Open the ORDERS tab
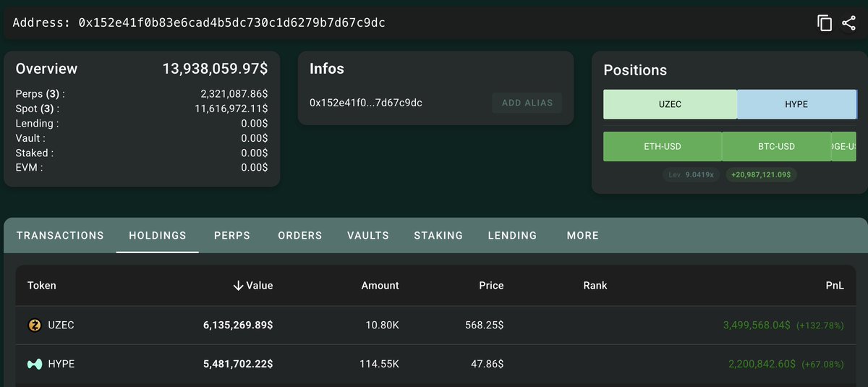868x387 pixels. click(300, 235)
